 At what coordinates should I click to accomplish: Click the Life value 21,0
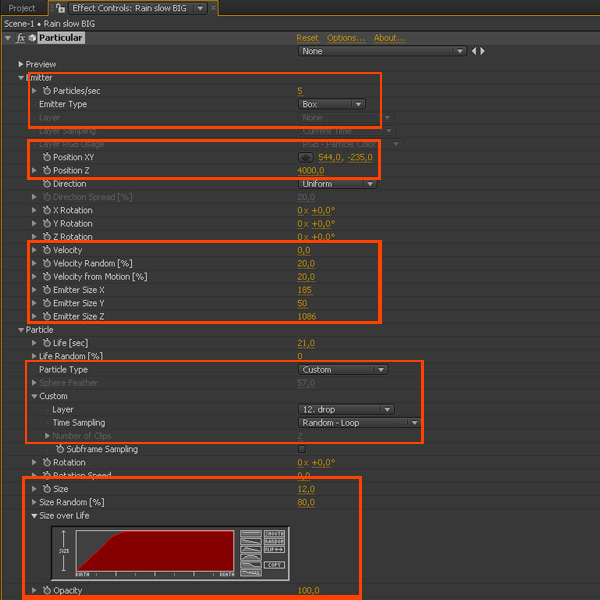[306, 343]
